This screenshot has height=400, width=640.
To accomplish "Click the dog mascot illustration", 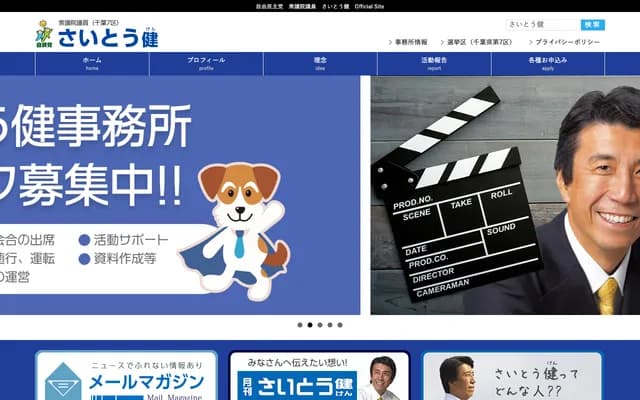I will pyautogui.click(x=233, y=223).
